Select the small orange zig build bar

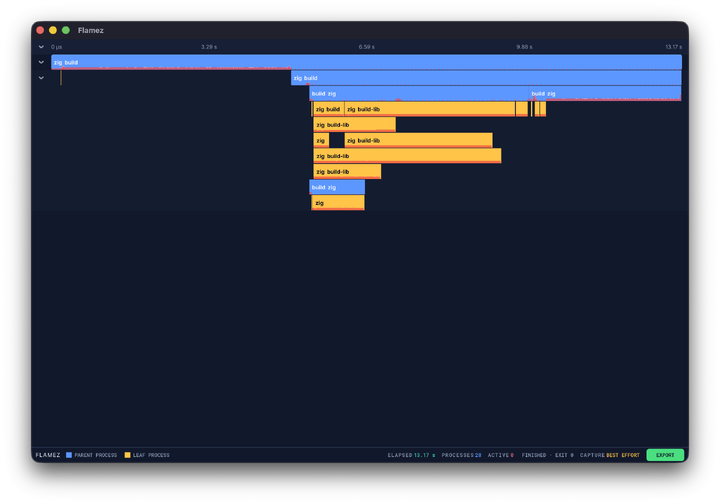point(329,109)
